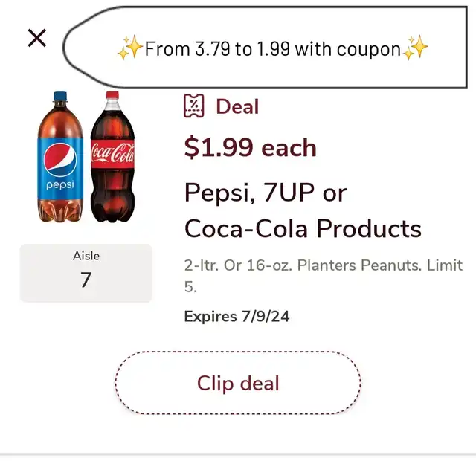The width and height of the screenshot is (476, 461).
Task: Tap the Coca-Cola script logo on the red label
Action: pos(113,153)
